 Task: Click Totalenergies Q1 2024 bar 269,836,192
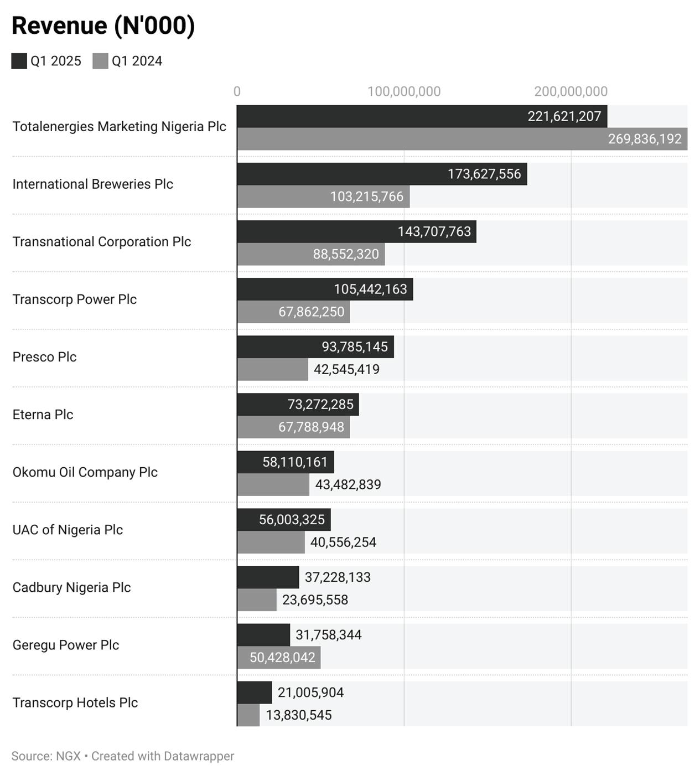pos(463,139)
